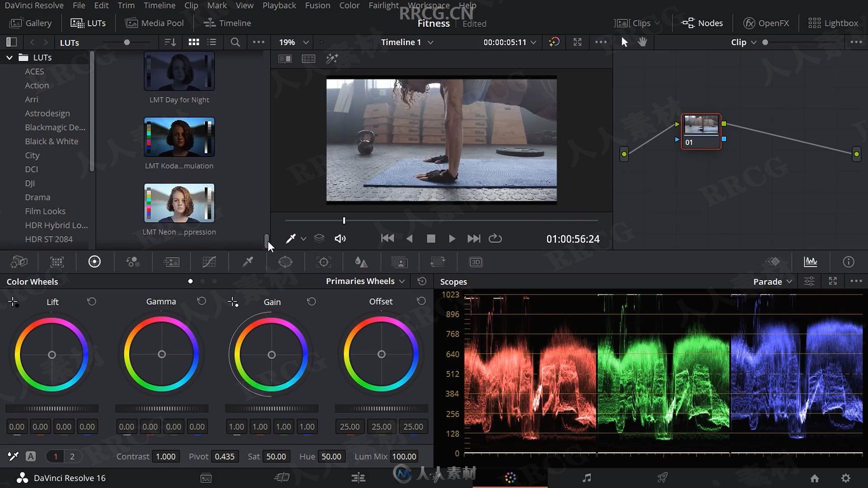Open the Curves palette icon
The height and width of the screenshot is (488, 868).
click(x=209, y=262)
